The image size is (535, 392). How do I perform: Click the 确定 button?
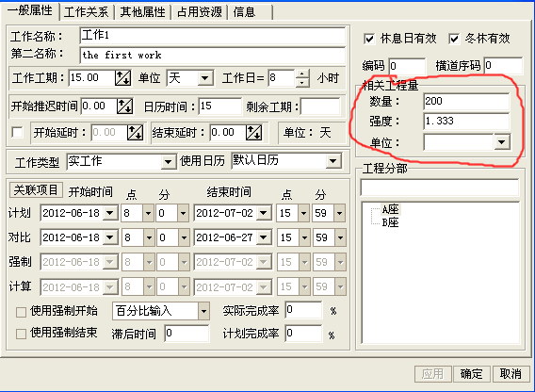[x=472, y=374]
